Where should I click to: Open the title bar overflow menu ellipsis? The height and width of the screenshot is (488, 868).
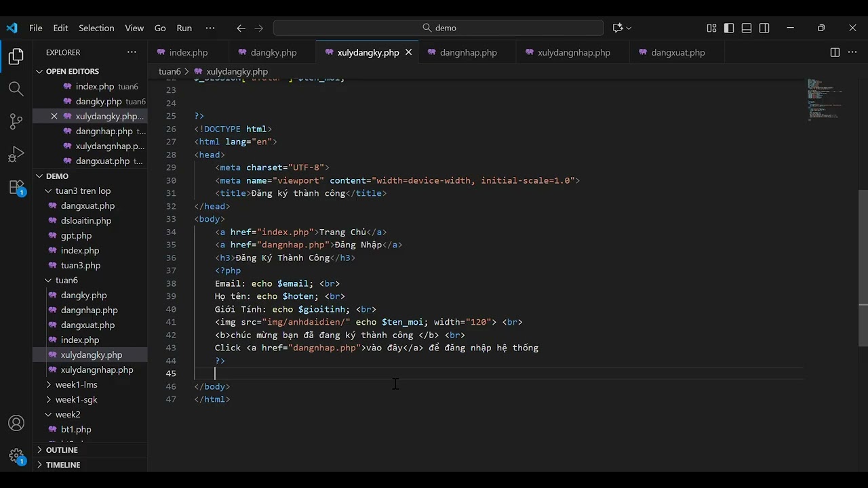click(210, 28)
